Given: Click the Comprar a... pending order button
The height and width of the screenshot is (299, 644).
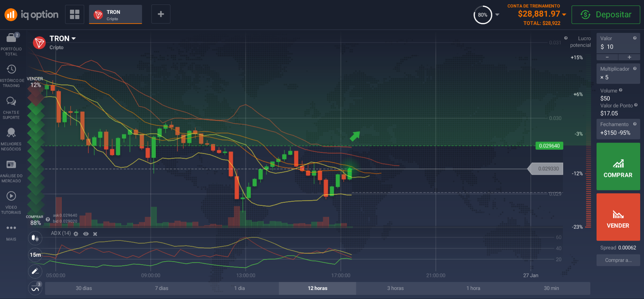Looking at the screenshot, I should click(618, 260).
